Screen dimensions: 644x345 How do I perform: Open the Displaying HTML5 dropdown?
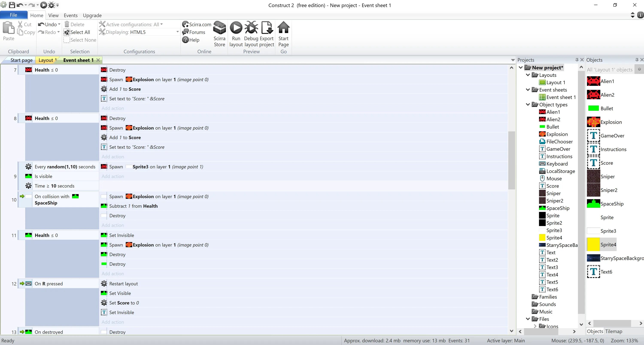178,32
